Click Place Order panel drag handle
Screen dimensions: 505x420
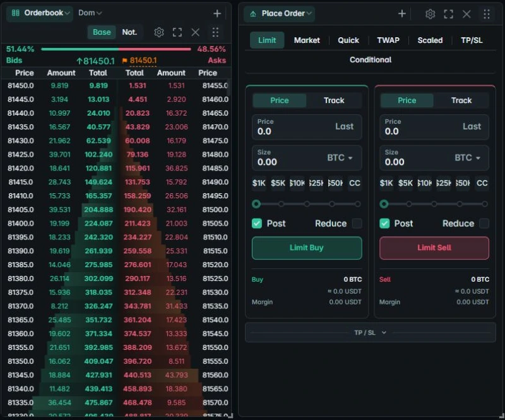pyautogui.click(x=487, y=14)
